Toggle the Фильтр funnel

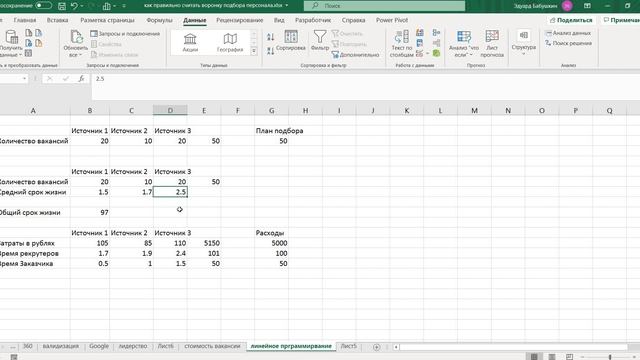[x=320, y=41]
